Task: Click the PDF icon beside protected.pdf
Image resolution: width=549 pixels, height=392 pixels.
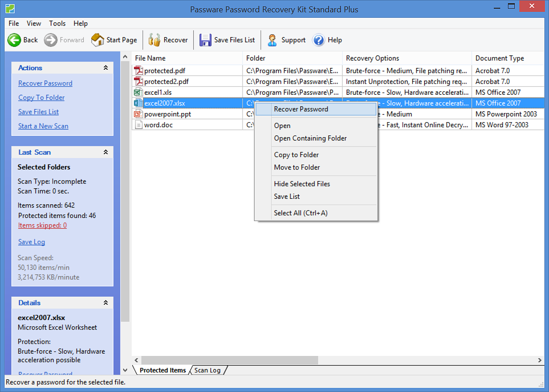Action: pyautogui.click(x=138, y=71)
